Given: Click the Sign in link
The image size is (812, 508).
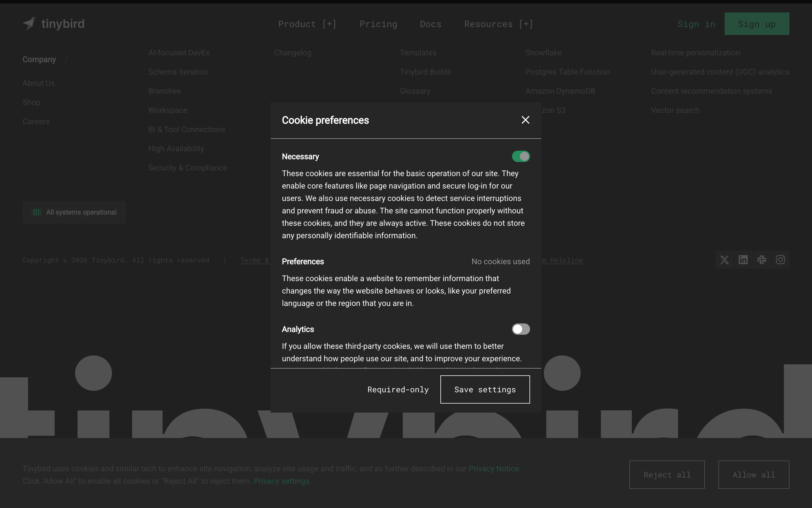Looking at the screenshot, I should (x=696, y=24).
